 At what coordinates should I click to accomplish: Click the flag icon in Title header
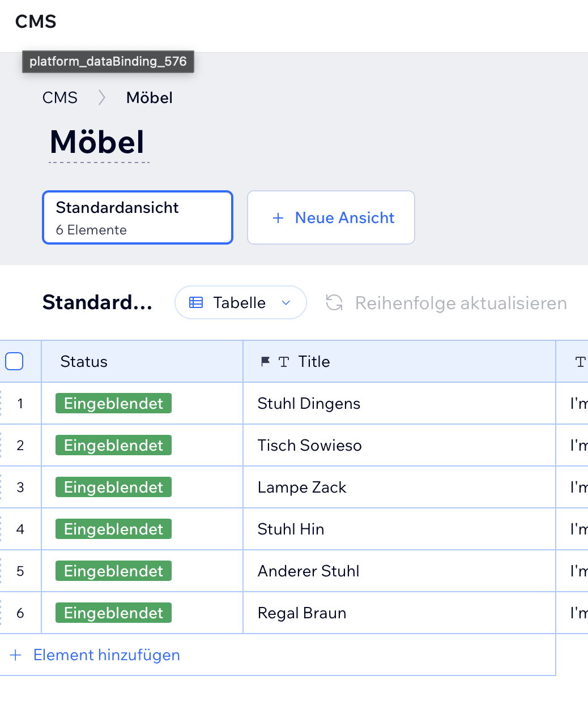[265, 361]
